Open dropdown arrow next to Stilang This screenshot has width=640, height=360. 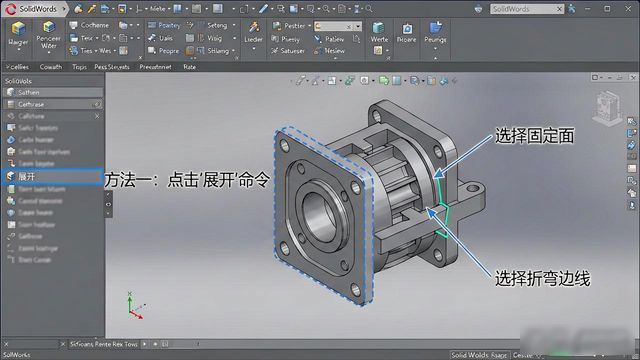233,51
